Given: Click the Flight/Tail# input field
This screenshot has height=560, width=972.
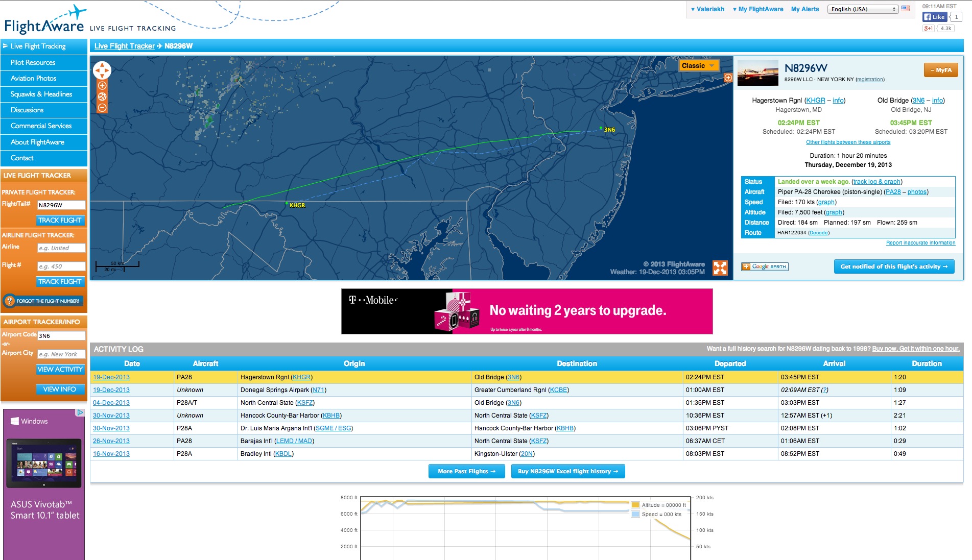Looking at the screenshot, I should [61, 205].
